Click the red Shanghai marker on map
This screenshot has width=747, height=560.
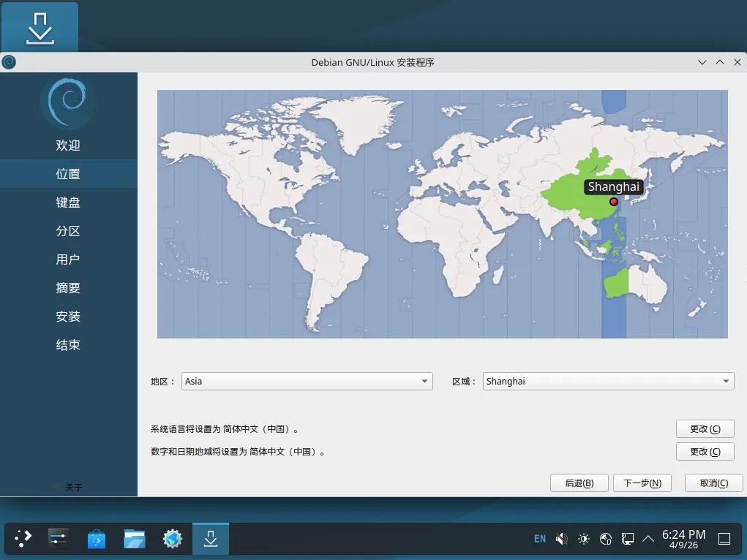pos(614,202)
